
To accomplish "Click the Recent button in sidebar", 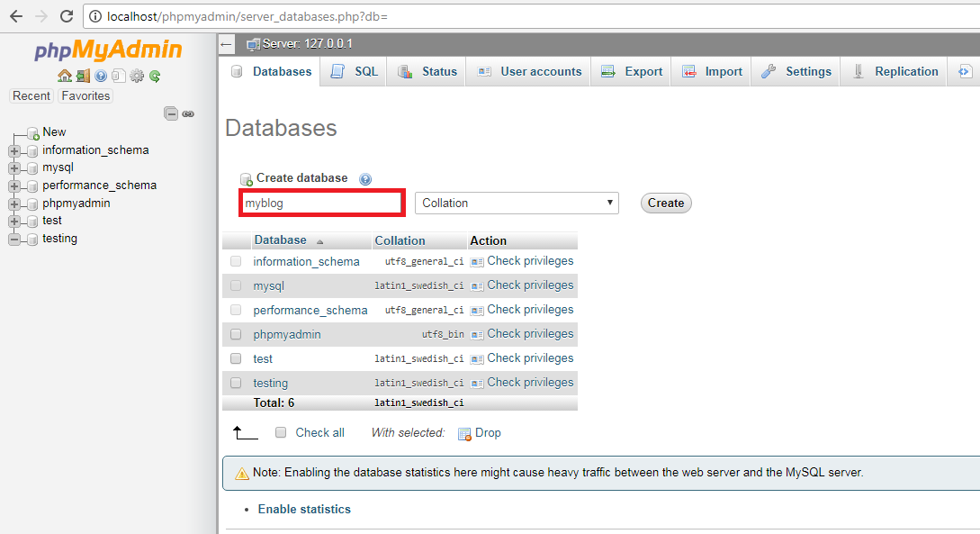I will click(x=31, y=95).
